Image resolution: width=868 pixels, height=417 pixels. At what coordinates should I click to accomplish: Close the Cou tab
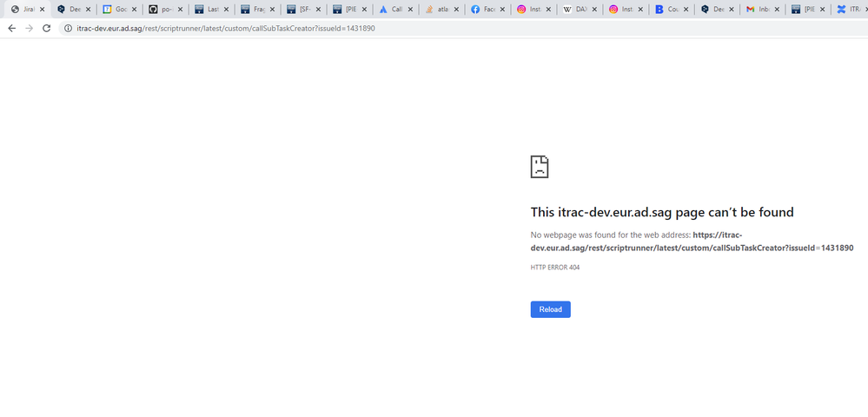pyautogui.click(x=686, y=10)
